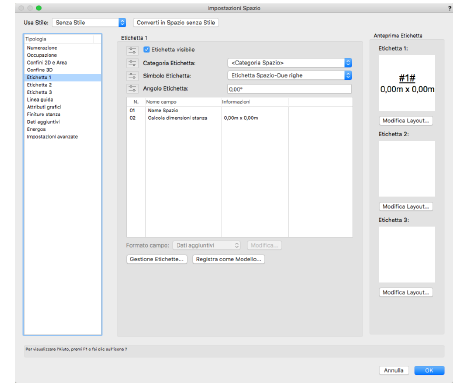Viewport: 461px width, 391px height.
Task: Click the 0,00m x 0,00m table cell
Action: click(x=241, y=118)
